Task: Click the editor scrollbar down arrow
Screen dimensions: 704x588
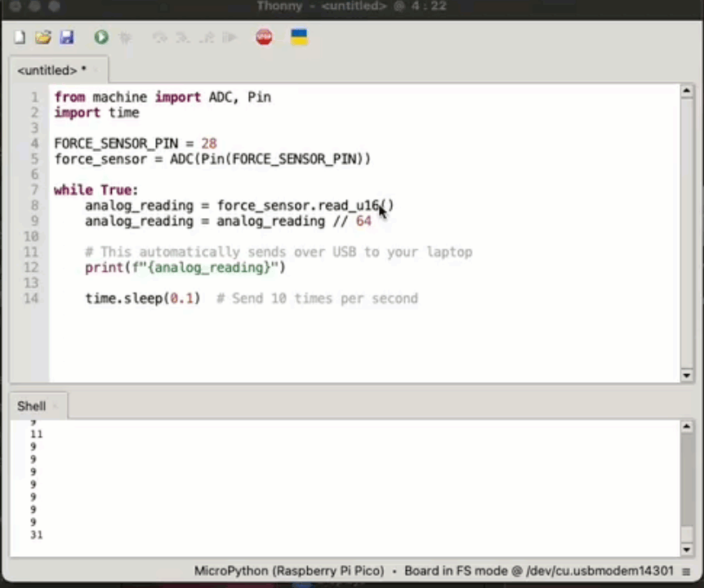Action: (x=687, y=375)
